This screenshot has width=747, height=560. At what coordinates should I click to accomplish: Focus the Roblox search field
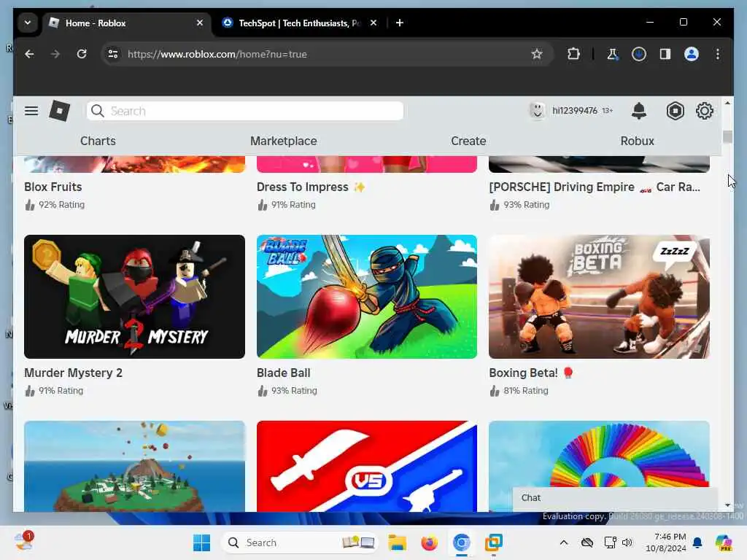pos(245,111)
